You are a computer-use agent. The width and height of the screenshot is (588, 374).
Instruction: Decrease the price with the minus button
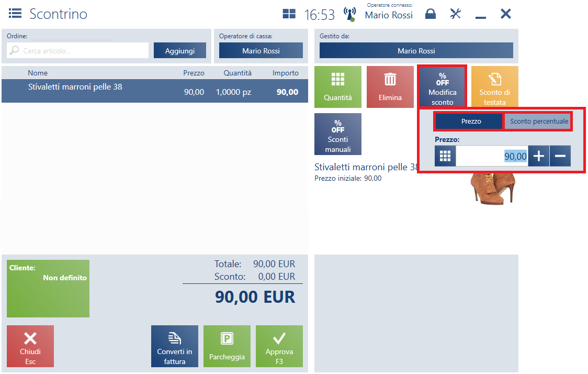[560, 156]
